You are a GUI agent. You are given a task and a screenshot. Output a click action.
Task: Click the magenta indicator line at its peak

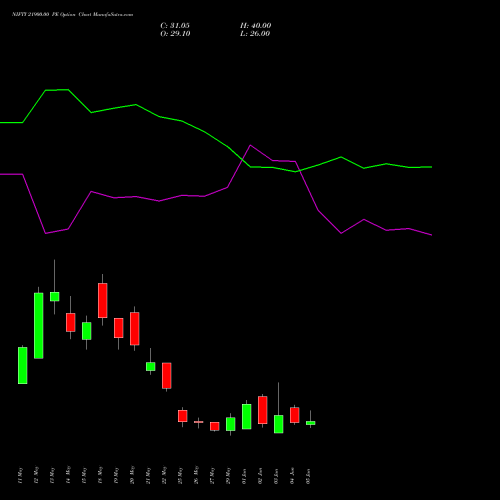click(x=251, y=145)
